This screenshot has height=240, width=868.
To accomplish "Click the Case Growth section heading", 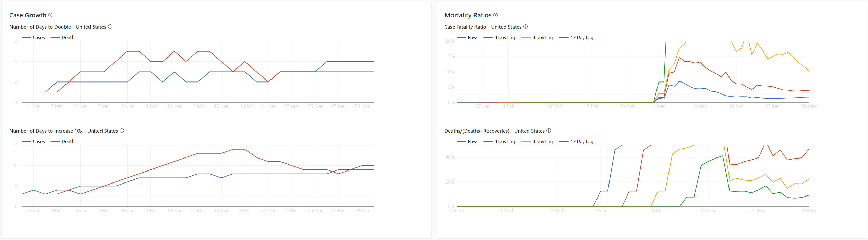I will pyautogui.click(x=28, y=15).
